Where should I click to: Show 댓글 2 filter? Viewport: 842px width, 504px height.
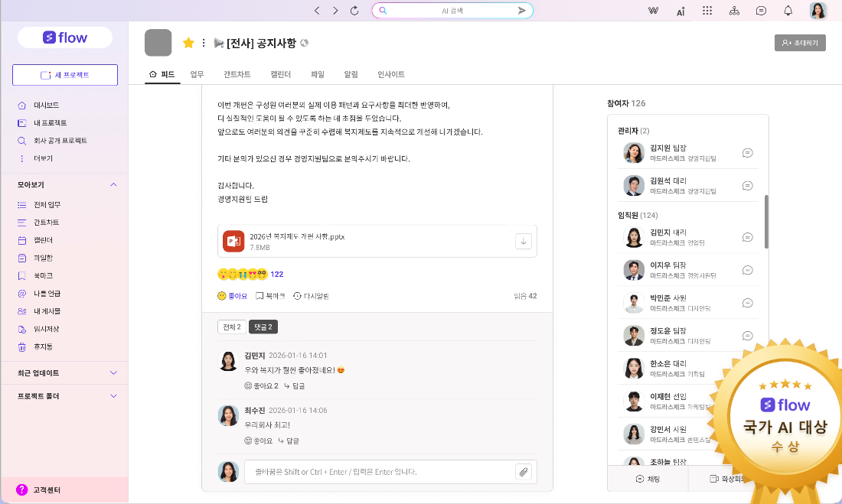coord(263,327)
